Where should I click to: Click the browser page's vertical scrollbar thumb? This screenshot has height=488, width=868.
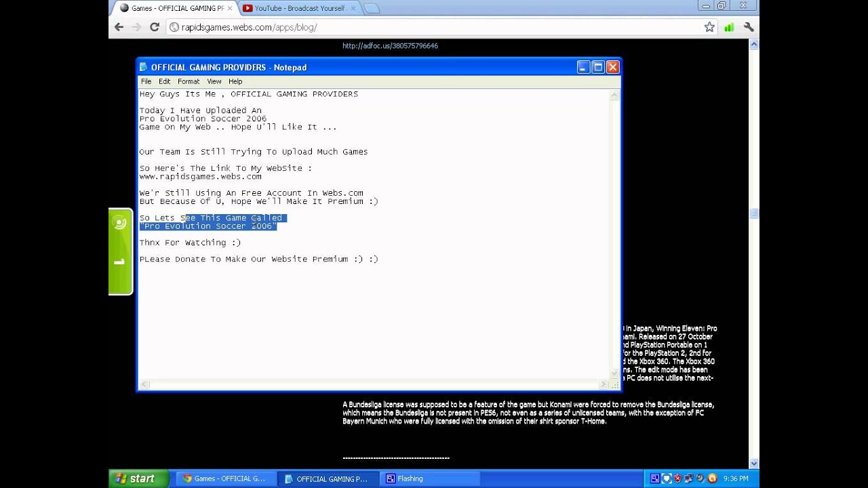click(x=754, y=213)
